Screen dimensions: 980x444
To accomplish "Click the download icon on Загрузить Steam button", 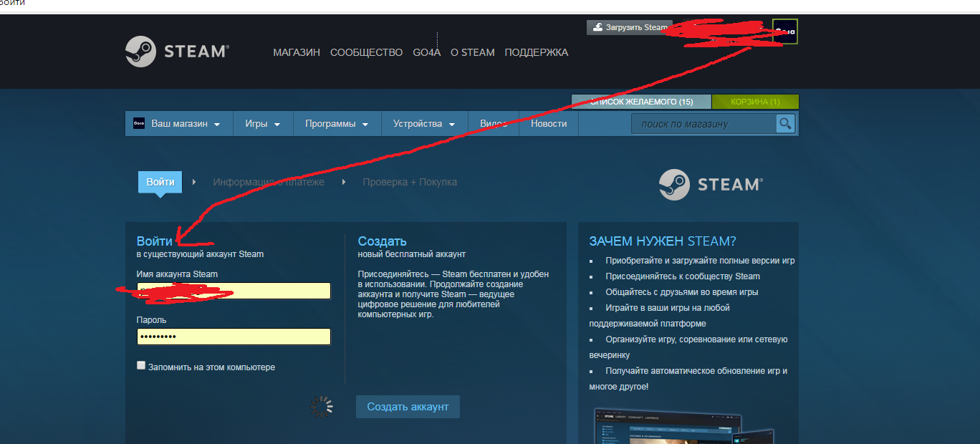I will point(597,27).
